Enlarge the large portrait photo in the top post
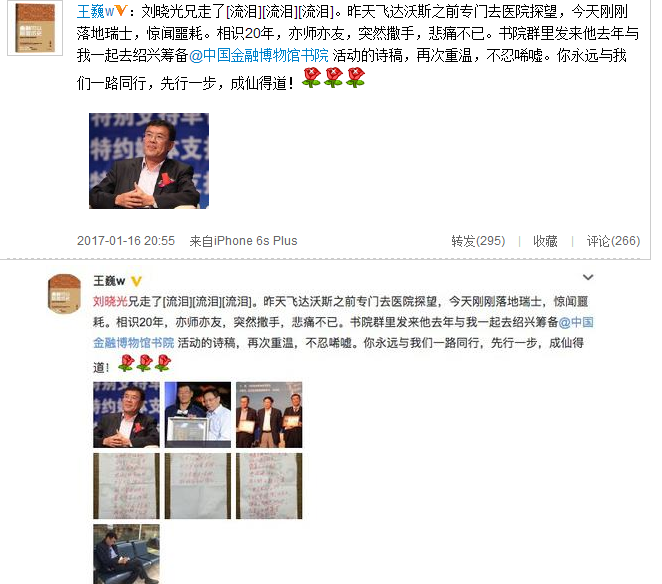Viewport: 662px width, 584px height. coord(149,161)
